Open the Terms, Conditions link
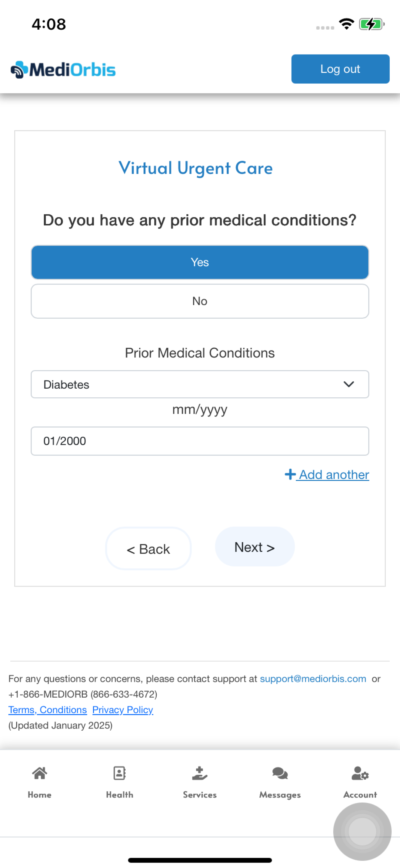The image size is (400, 868). (x=48, y=710)
